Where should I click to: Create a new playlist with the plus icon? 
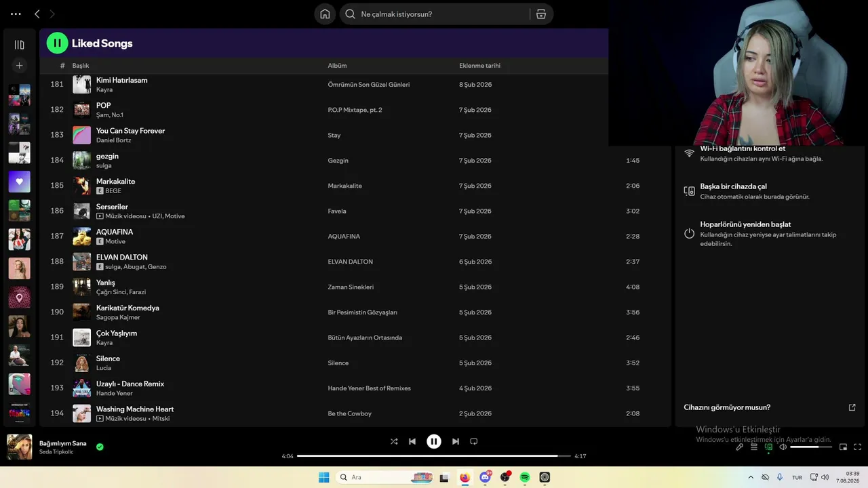point(19,66)
